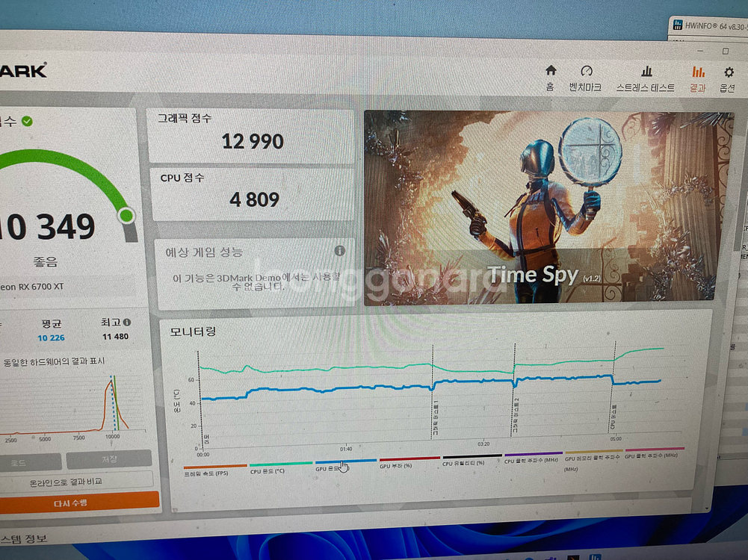Click the info icon in 예상 게임 성능 panel
Viewport: 748px width, 560px height.
(x=340, y=250)
